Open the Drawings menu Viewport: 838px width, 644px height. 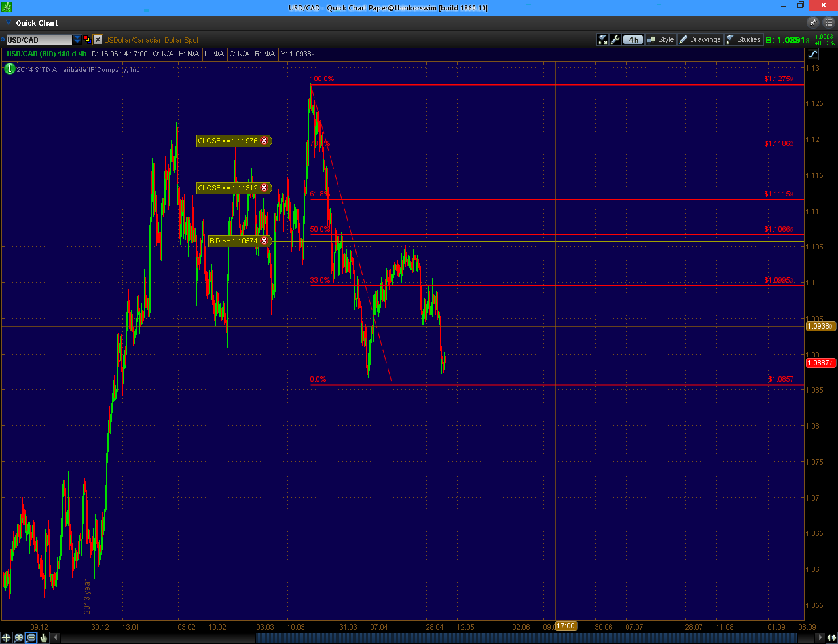pos(699,39)
